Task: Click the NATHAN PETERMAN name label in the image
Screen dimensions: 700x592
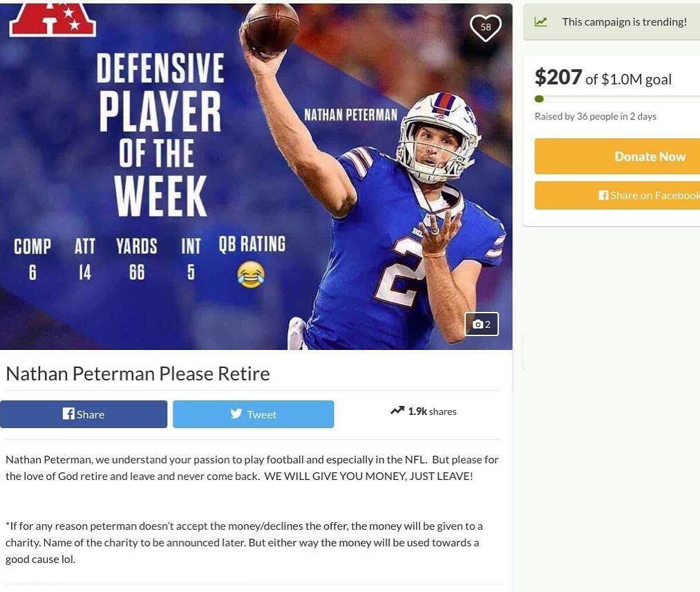Action: point(350,115)
